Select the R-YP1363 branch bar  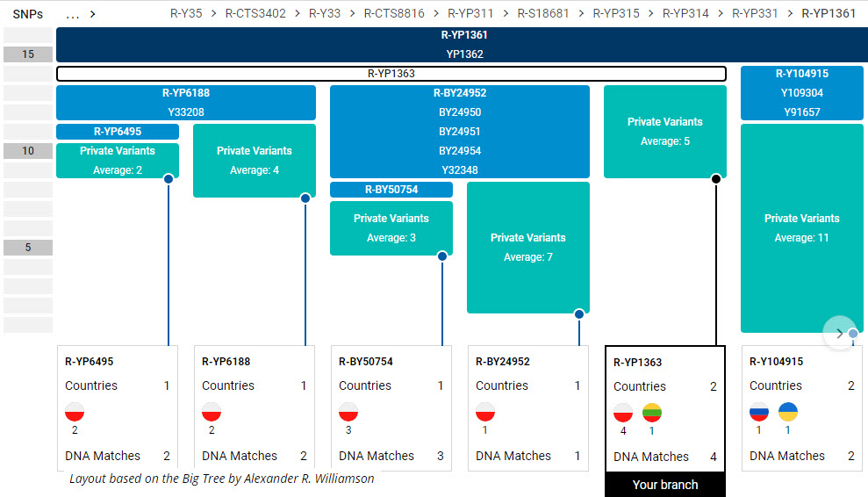click(x=391, y=74)
